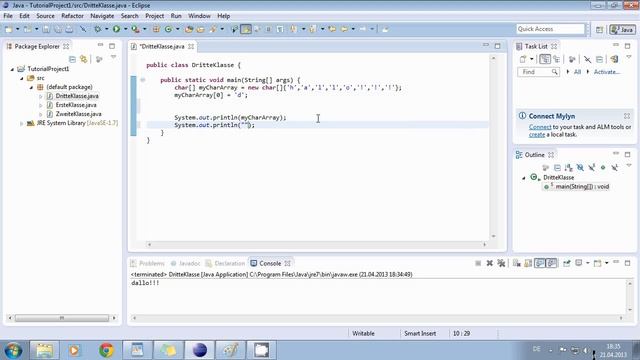640x360 pixels.
Task: Click the Run external tools icon
Action: (x=135, y=29)
